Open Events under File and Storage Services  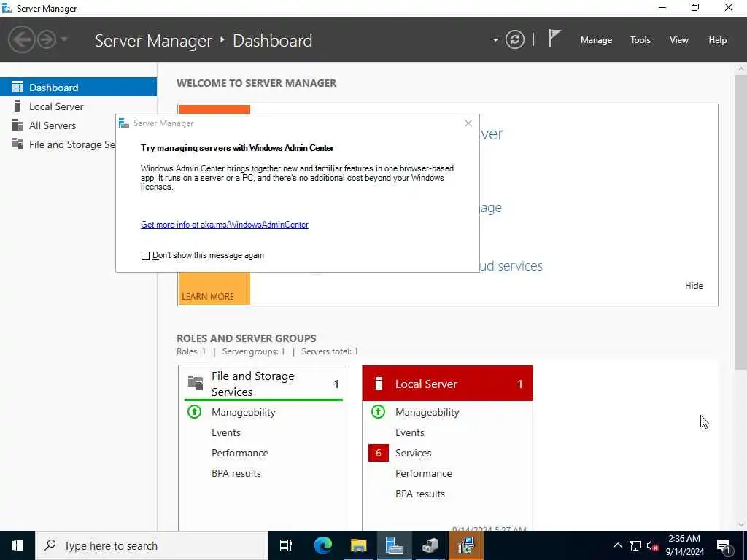tap(226, 432)
